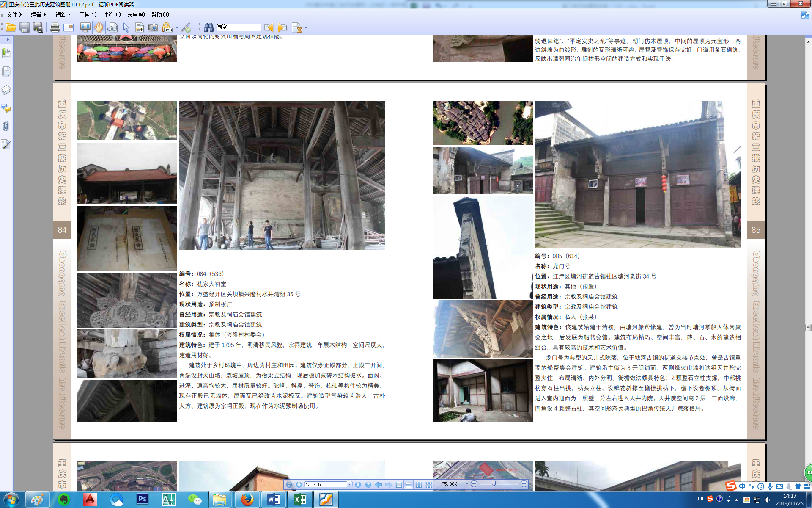This screenshot has width=812, height=508.
Task: Switch to continuous page view mode
Action: pyautogui.click(x=409, y=484)
